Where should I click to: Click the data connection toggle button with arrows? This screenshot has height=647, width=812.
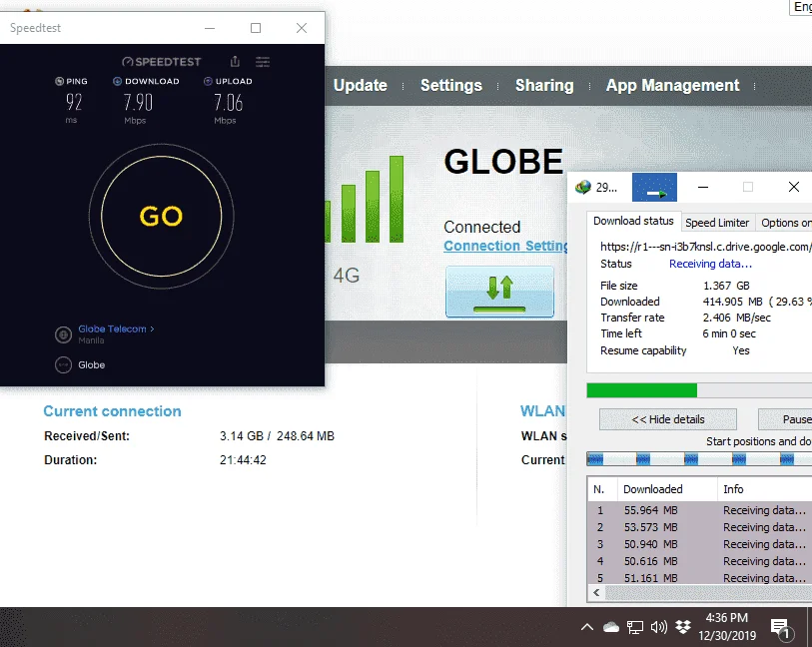click(x=499, y=292)
